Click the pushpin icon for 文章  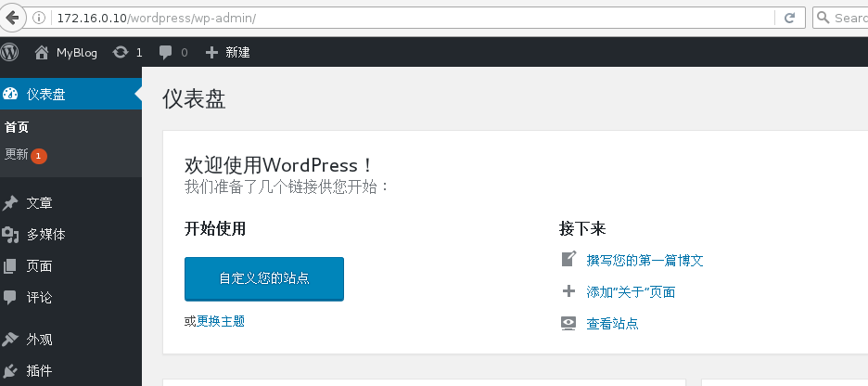click(x=10, y=203)
